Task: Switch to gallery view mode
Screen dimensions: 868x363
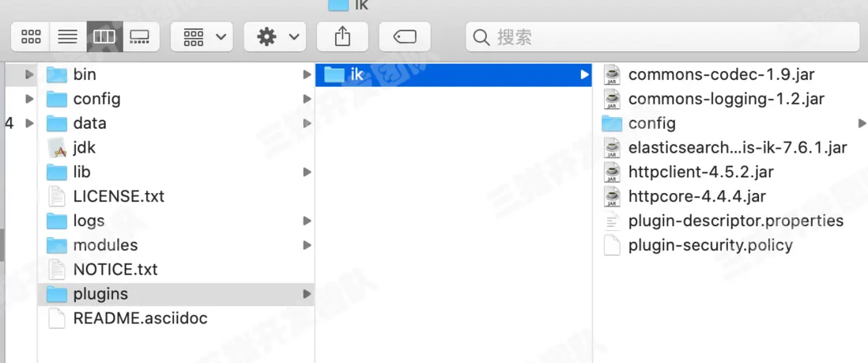Action: [141, 37]
